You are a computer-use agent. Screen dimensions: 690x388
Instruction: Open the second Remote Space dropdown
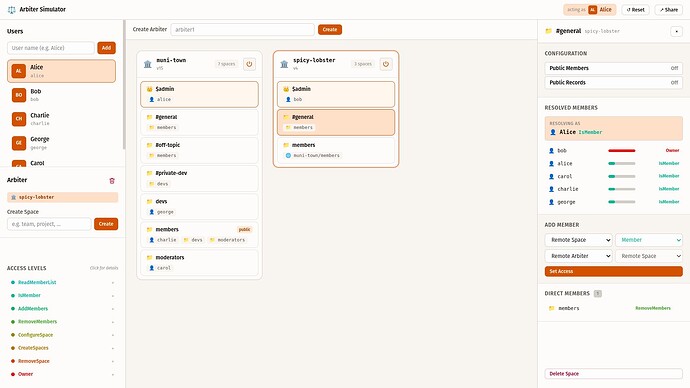point(649,256)
